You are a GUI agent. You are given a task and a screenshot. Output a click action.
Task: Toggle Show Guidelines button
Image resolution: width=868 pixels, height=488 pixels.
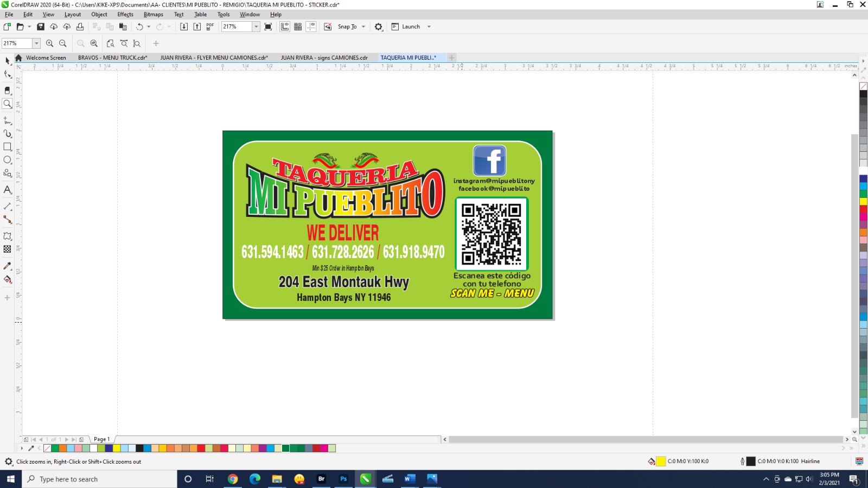click(311, 27)
